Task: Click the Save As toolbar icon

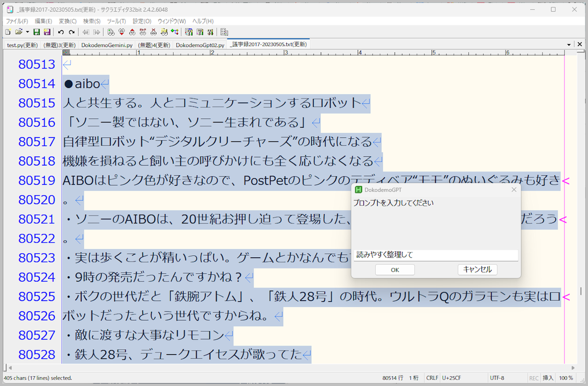Action: (47, 32)
